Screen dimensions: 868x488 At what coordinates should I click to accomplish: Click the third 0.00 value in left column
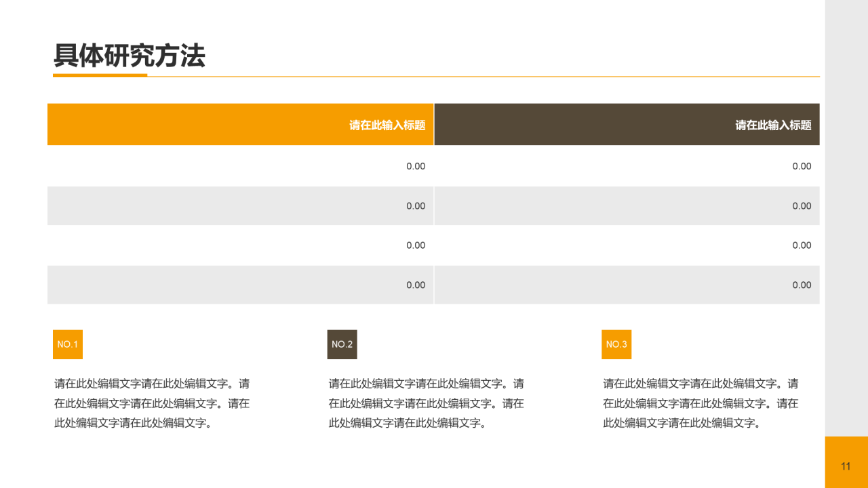coord(416,245)
